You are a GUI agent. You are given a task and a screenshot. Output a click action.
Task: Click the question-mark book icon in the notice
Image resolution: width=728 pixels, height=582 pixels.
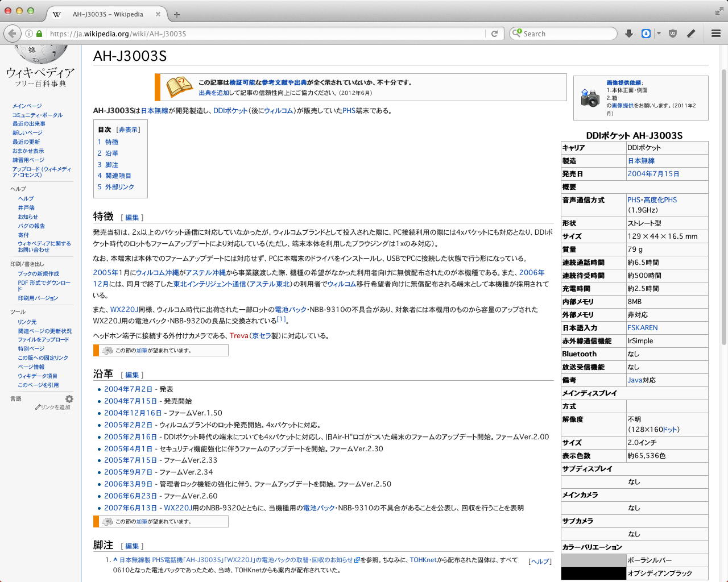(180, 87)
